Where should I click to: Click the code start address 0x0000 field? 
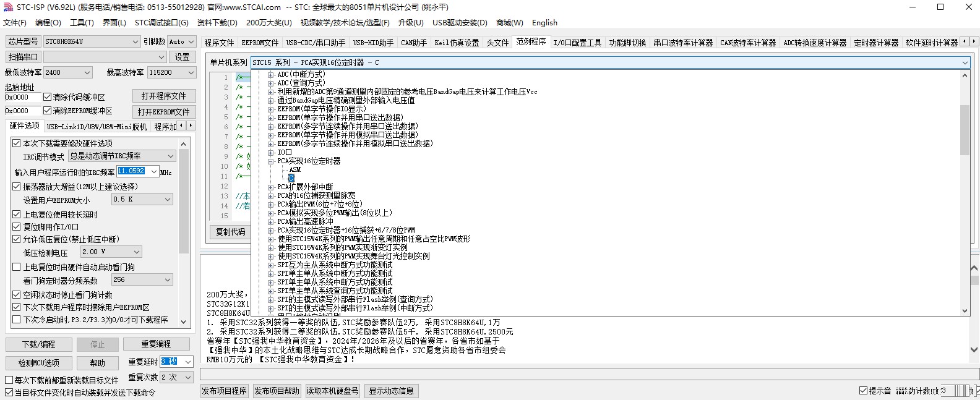click(22, 97)
